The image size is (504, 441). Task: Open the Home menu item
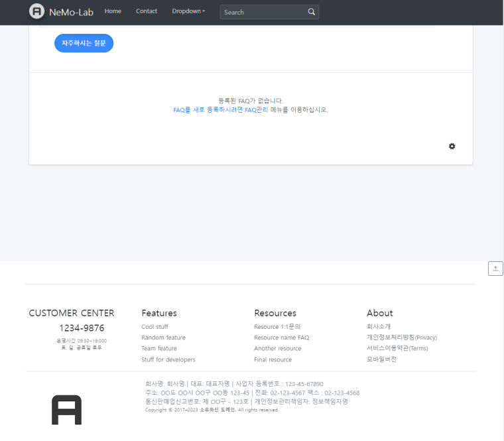[x=113, y=11]
